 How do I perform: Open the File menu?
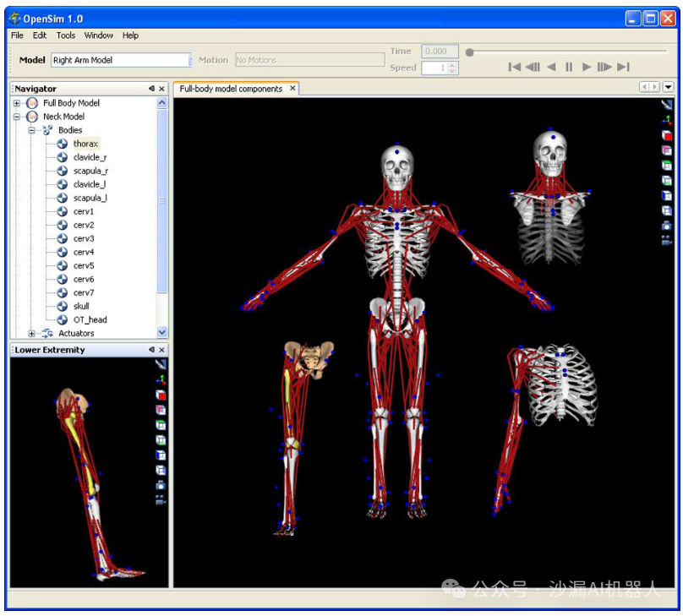pyautogui.click(x=17, y=35)
